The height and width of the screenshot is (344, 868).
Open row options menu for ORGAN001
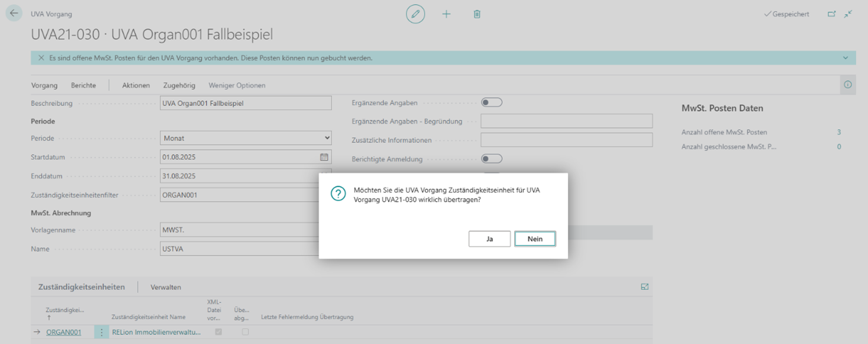pyautogui.click(x=102, y=332)
